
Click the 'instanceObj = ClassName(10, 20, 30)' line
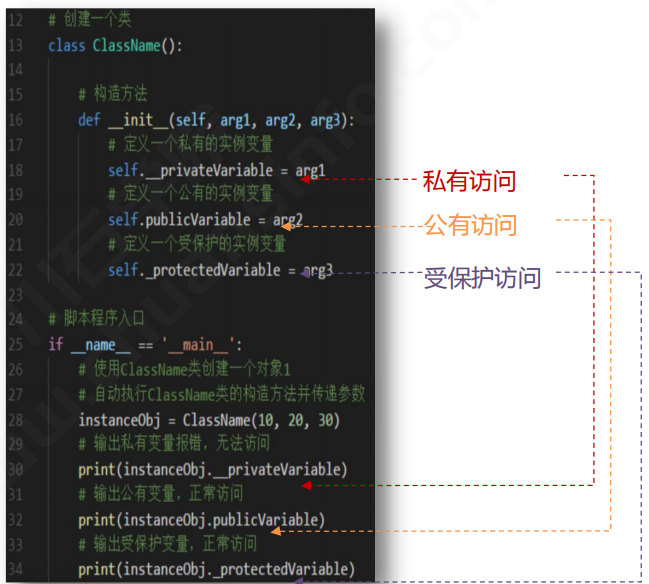click(x=209, y=420)
